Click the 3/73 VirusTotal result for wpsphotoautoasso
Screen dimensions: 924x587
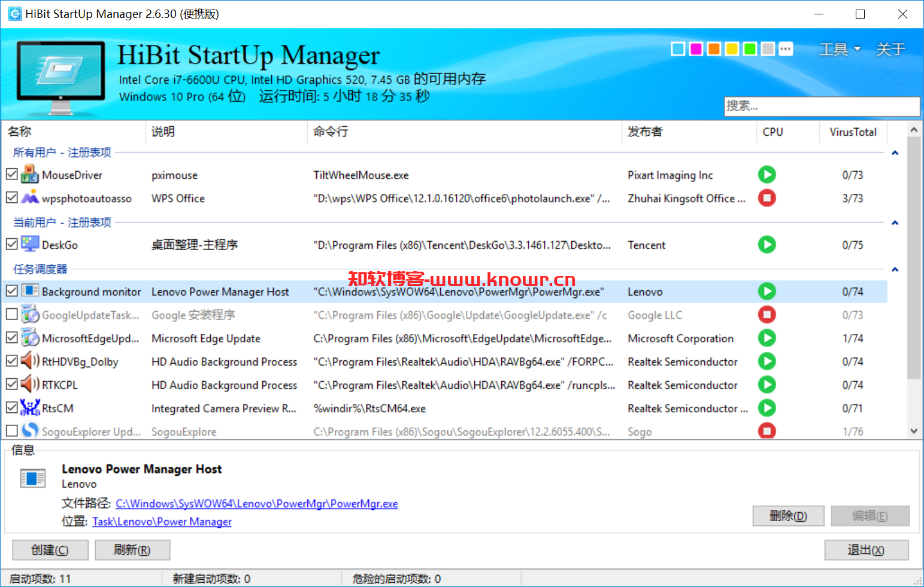(852, 198)
